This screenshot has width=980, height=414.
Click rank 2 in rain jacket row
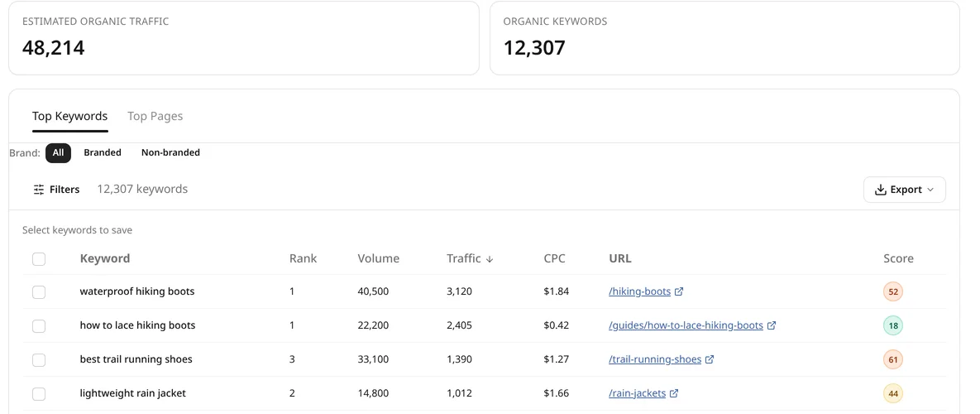pyautogui.click(x=292, y=393)
